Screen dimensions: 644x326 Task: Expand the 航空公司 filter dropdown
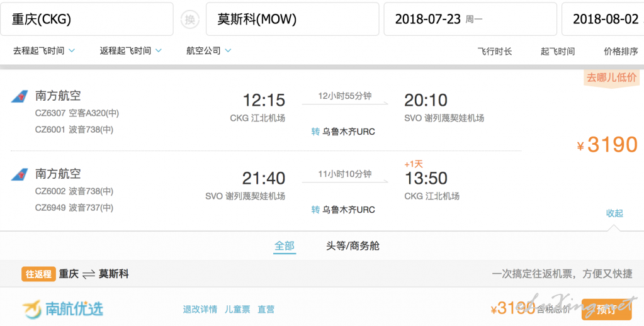208,51
